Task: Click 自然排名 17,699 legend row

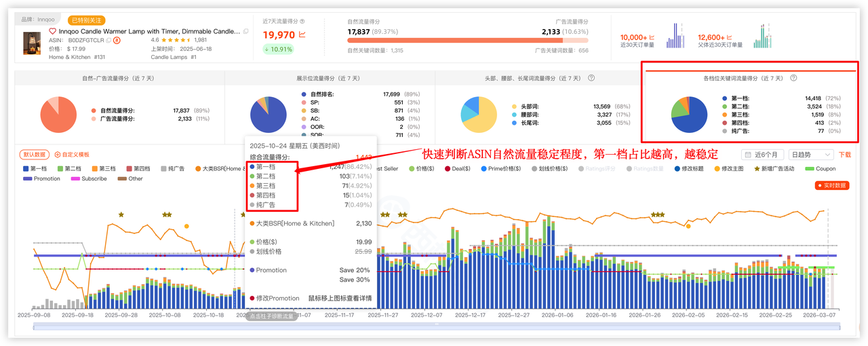Action: pyautogui.click(x=361, y=94)
